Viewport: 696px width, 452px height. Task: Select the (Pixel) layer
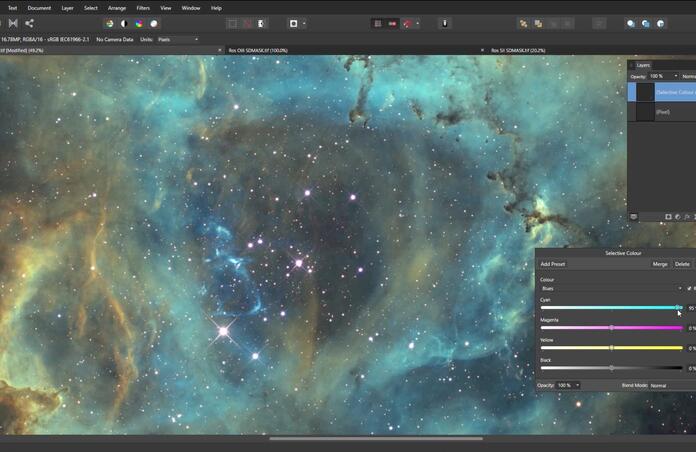(x=661, y=112)
